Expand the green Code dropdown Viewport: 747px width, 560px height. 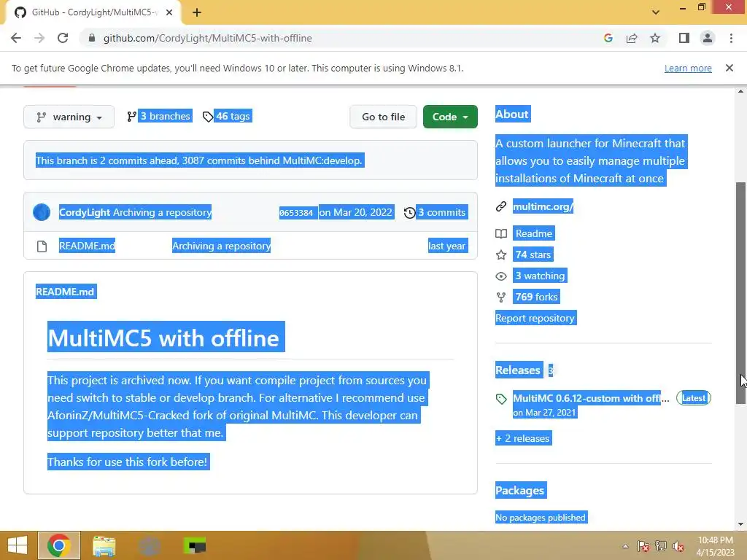pyautogui.click(x=450, y=117)
